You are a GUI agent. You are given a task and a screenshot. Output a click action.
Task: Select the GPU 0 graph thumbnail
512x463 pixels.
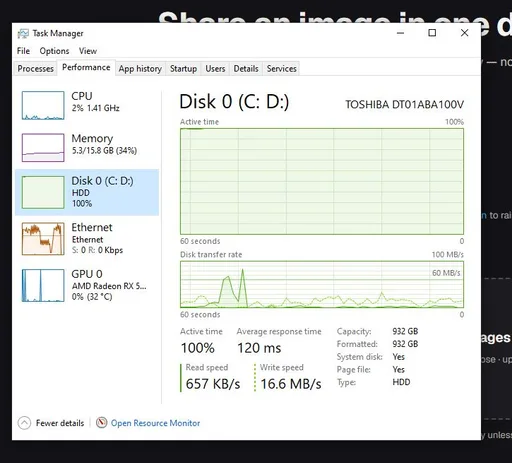43,285
